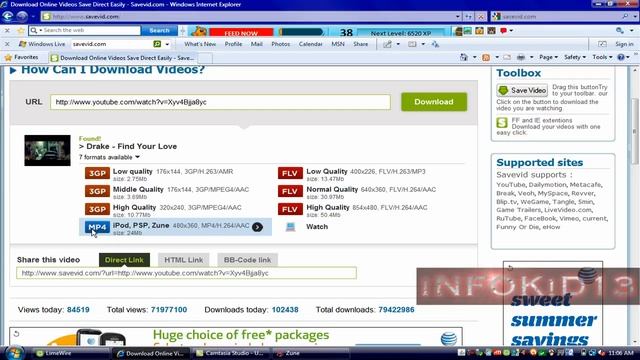Click the share link text field
The width and height of the screenshot is (640, 360).
187,273
